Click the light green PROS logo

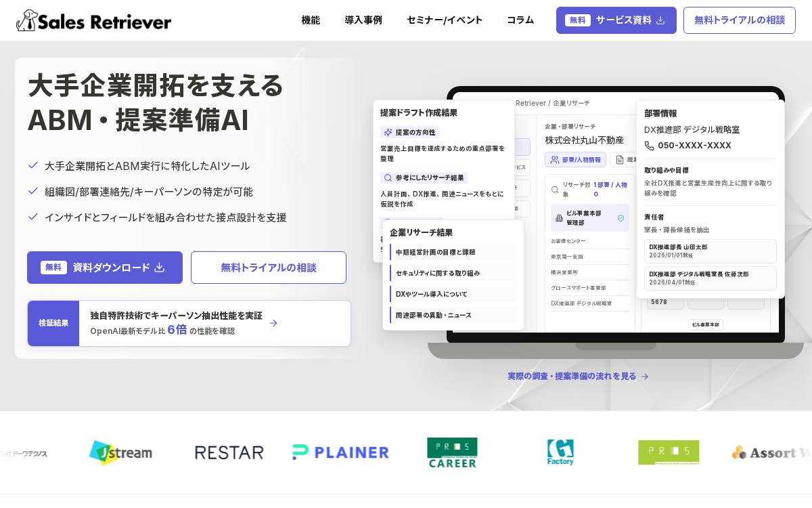point(669,452)
